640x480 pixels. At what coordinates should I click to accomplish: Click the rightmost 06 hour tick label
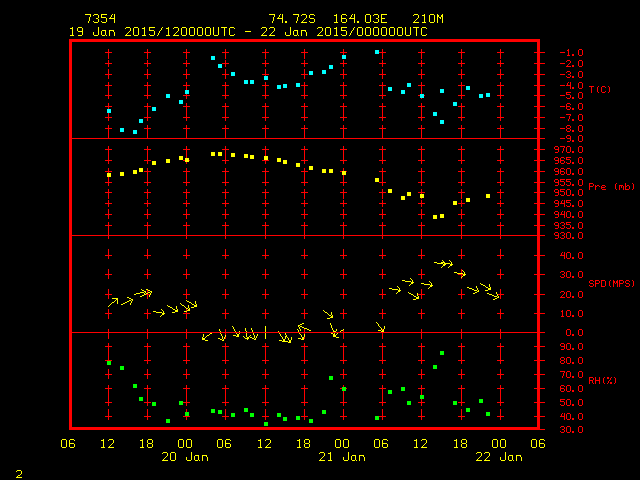click(537, 444)
